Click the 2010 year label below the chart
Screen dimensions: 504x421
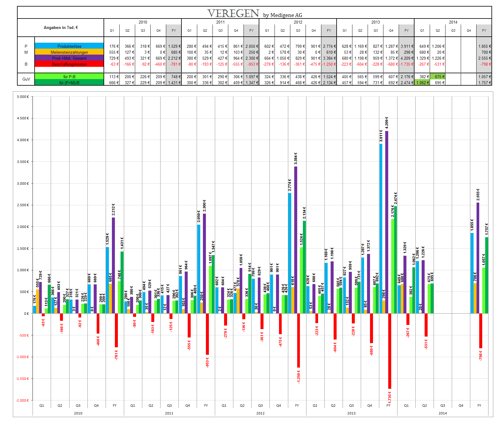click(x=78, y=413)
